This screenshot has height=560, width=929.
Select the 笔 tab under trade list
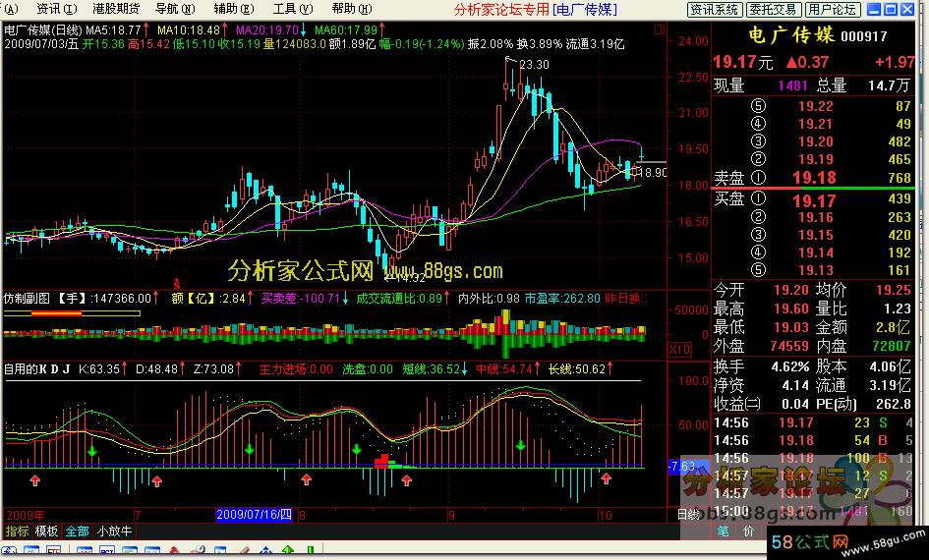click(723, 531)
